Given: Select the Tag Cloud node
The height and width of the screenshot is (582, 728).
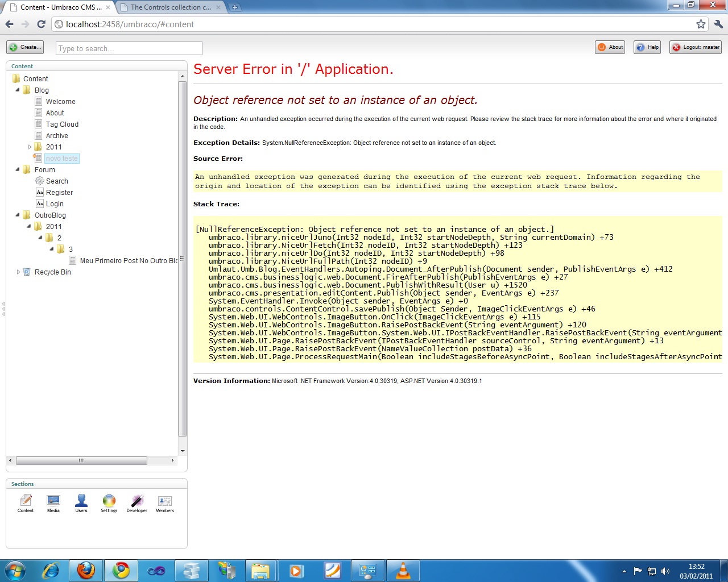Looking at the screenshot, I should click(x=62, y=124).
